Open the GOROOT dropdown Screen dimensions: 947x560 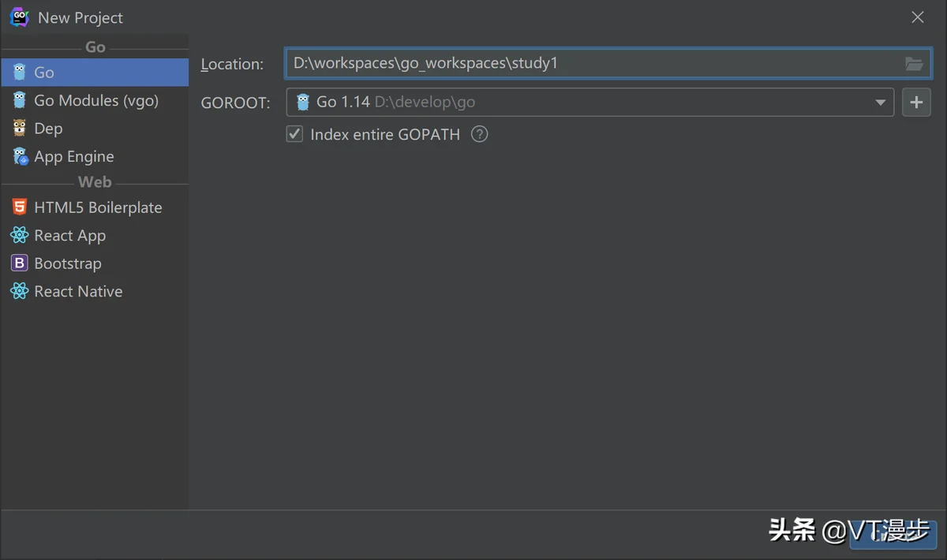tap(880, 103)
